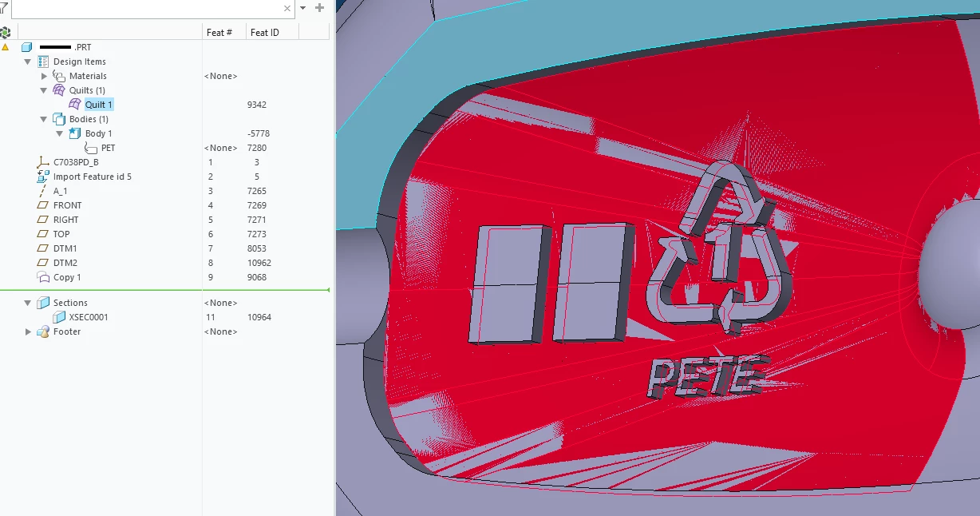Select the RIGHT datum plane
The width and height of the screenshot is (980, 516).
click(x=66, y=220)
